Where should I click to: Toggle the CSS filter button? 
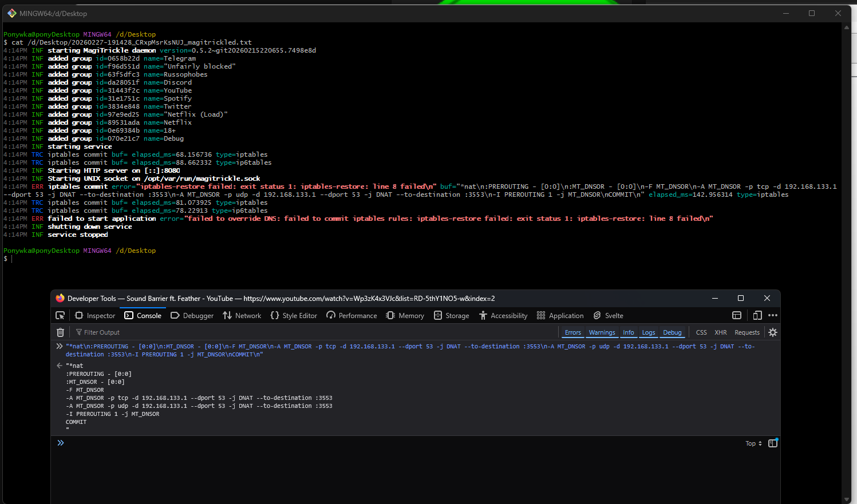pyautogui.click(x=701, y=332)
